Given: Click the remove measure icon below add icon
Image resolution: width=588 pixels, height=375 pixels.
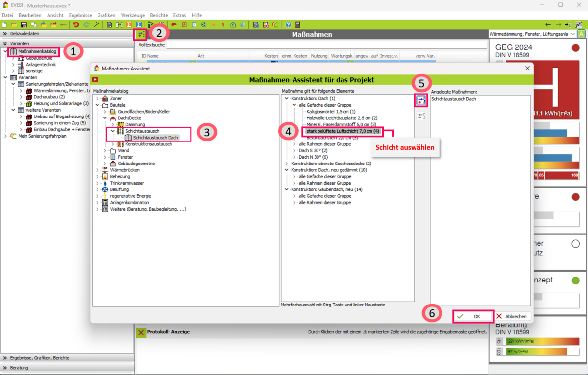Looking at the screenshot, I should click(x=421, y=116).
